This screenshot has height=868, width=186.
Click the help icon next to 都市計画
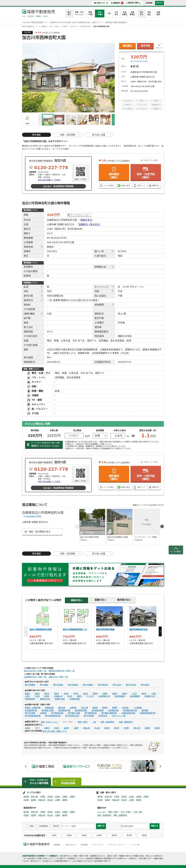(x=42, y=296)
